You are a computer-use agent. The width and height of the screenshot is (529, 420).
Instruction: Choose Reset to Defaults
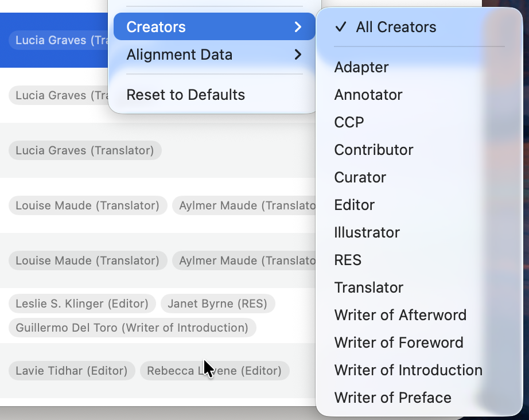click(214, 95)
